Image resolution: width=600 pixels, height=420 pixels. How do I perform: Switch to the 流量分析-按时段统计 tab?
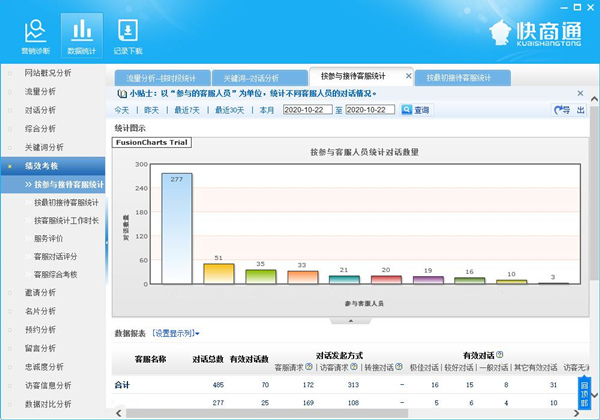pyautogui.click(x=161, y=77)
